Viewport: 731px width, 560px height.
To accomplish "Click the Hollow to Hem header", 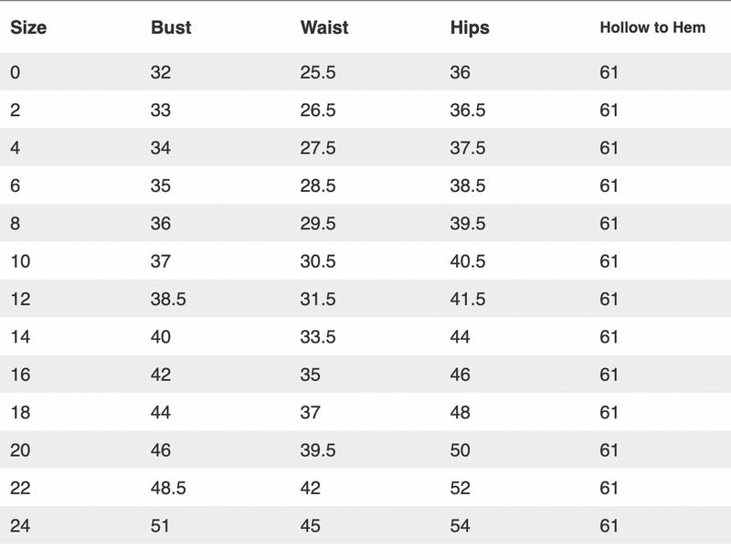I will point(652,27).
